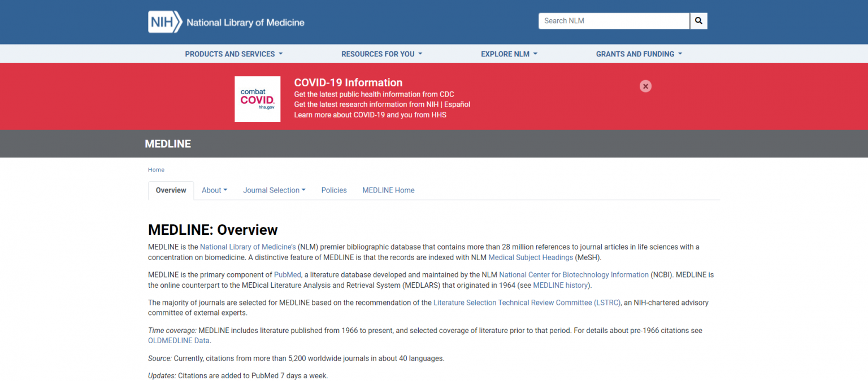The image size is (868, 381).
Task: Dismiss the COVID-19 Information banner
Action: point(645,86)
